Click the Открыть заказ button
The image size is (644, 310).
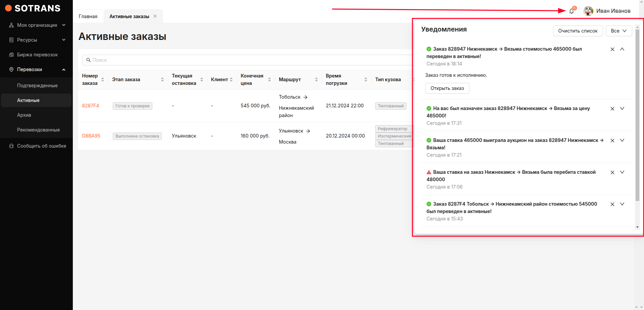447,88
